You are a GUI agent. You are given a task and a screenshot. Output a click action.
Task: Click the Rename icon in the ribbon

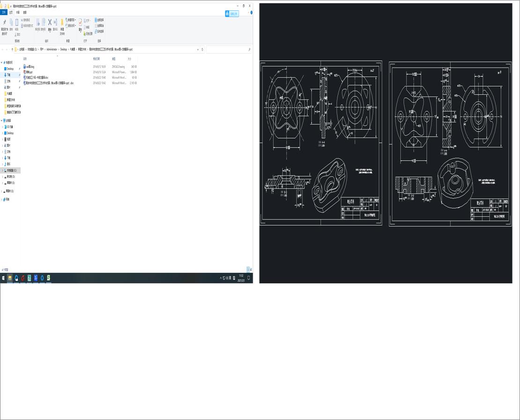55,22
